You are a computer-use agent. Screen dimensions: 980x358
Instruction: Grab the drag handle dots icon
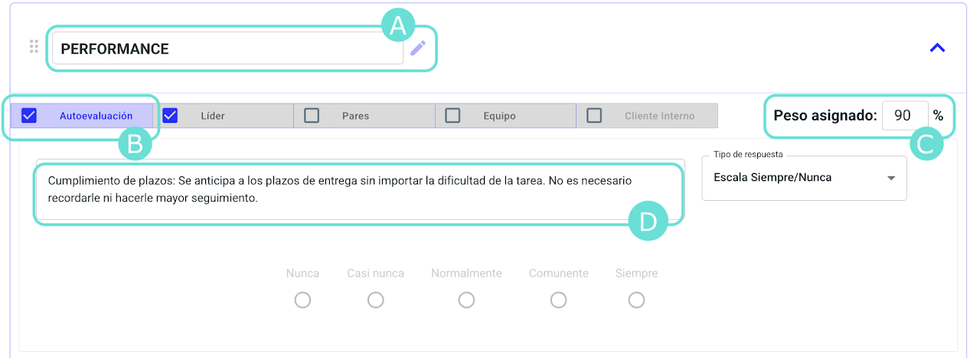(34, 47)
